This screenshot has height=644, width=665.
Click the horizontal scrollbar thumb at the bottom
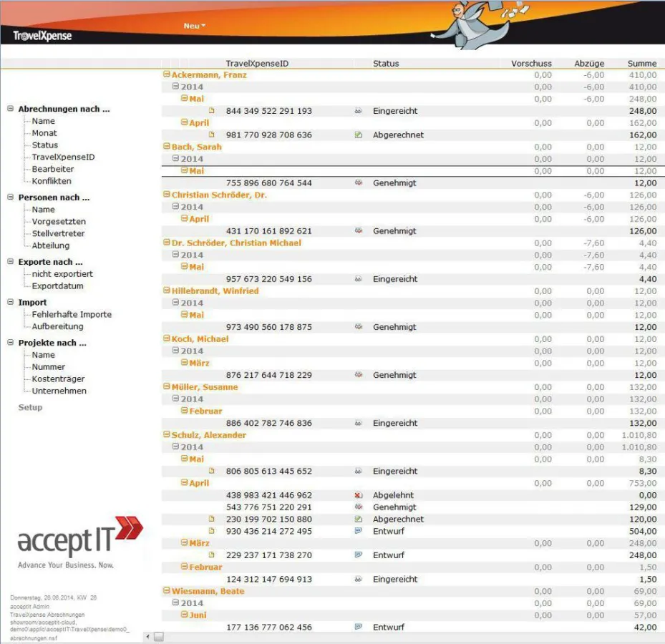pyautogui.click(x=159, y=637)
